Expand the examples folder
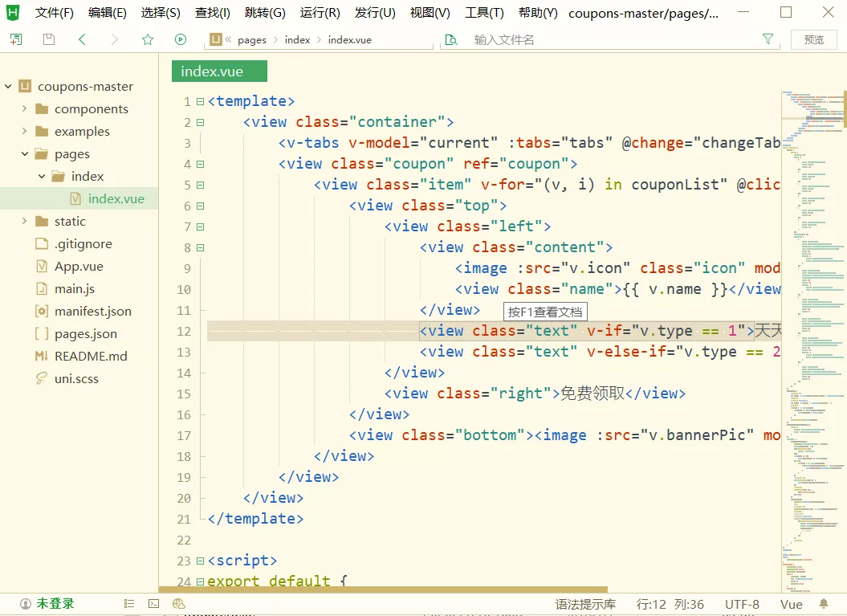 point(22,131)
